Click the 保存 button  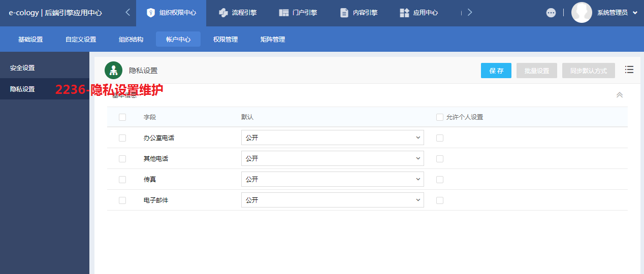(x=496, y=71)
